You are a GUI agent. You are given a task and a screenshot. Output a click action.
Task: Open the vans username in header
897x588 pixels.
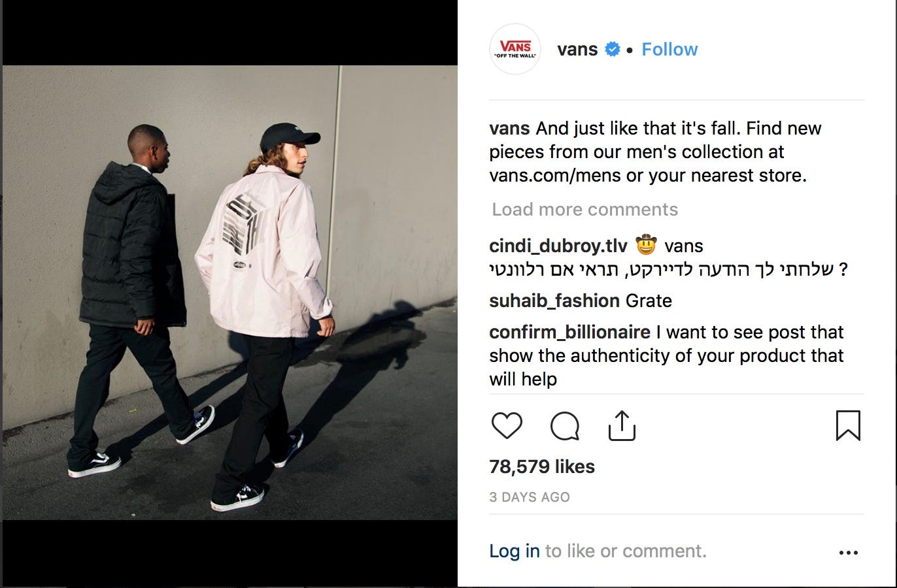(x=577, y=50)
